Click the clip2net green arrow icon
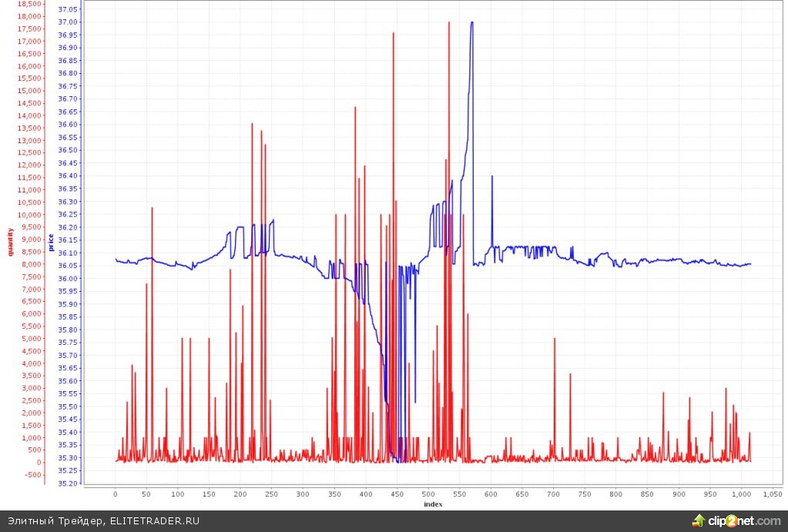Screen dimensions: 788x532 [699, 521]
